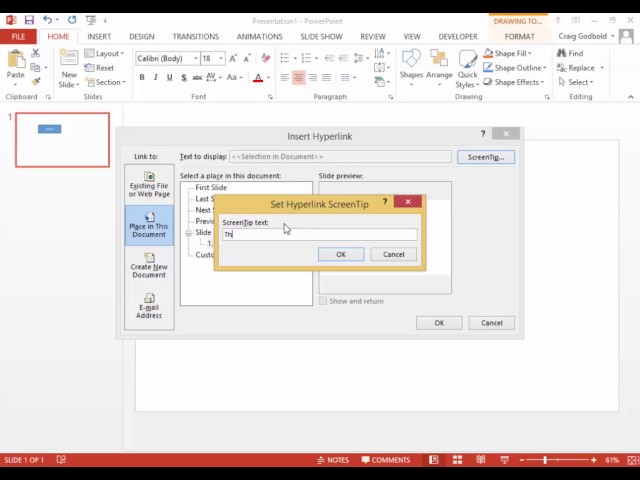Viewport: 640px width, 480px height.
Task: Click the Undo arrow icon
Action: (47, 20)
